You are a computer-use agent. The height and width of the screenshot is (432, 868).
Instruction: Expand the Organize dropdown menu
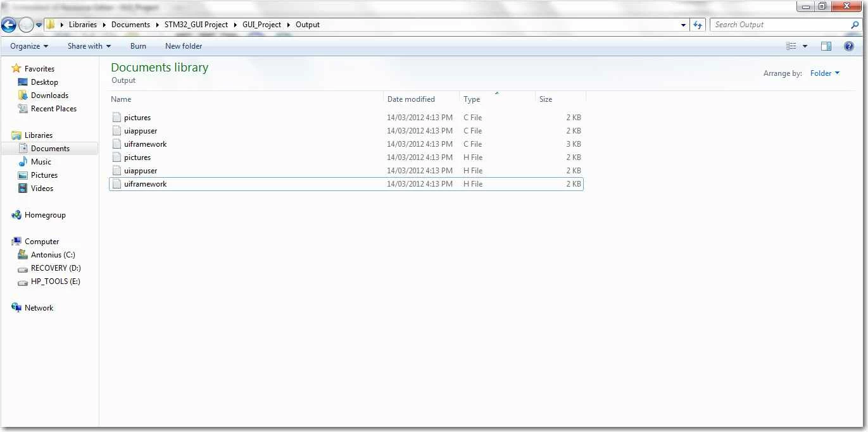tap(29, 46)
